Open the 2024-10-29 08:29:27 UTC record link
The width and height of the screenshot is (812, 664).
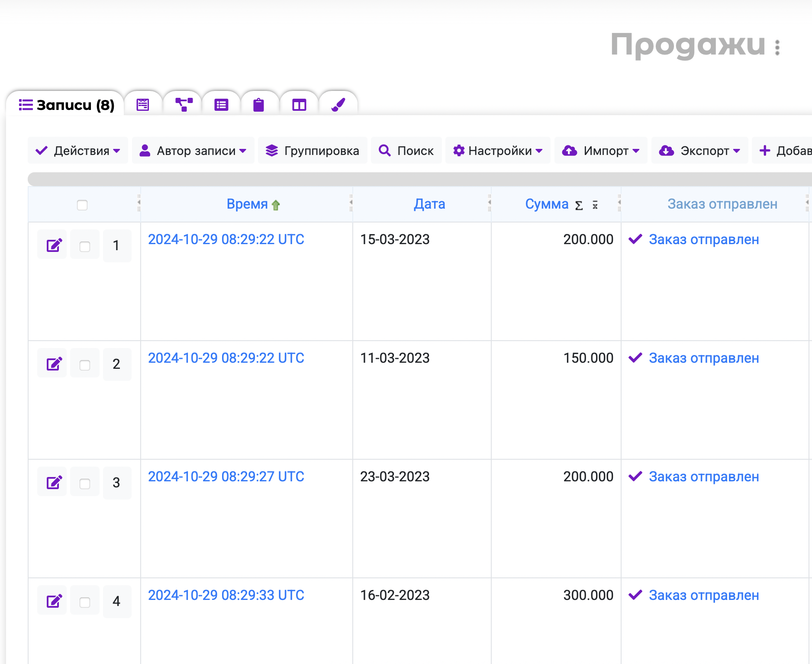[226, 477]
